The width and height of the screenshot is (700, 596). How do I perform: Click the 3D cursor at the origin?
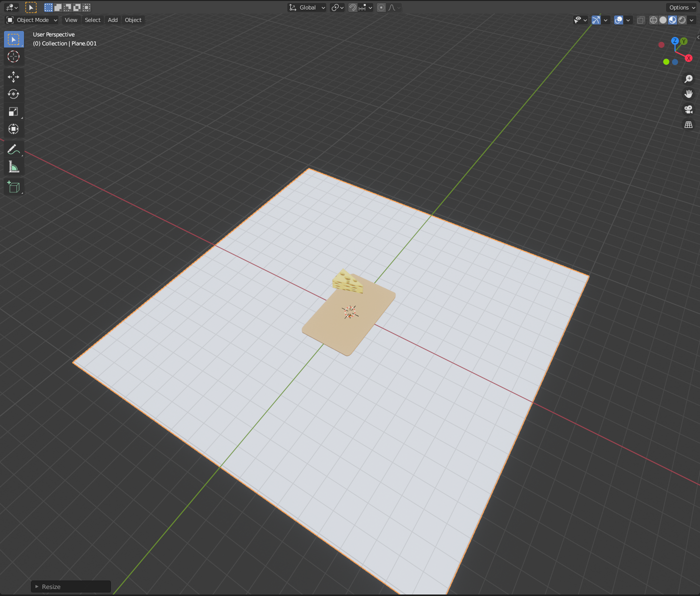pyautogui.click(x=350, y=312)
